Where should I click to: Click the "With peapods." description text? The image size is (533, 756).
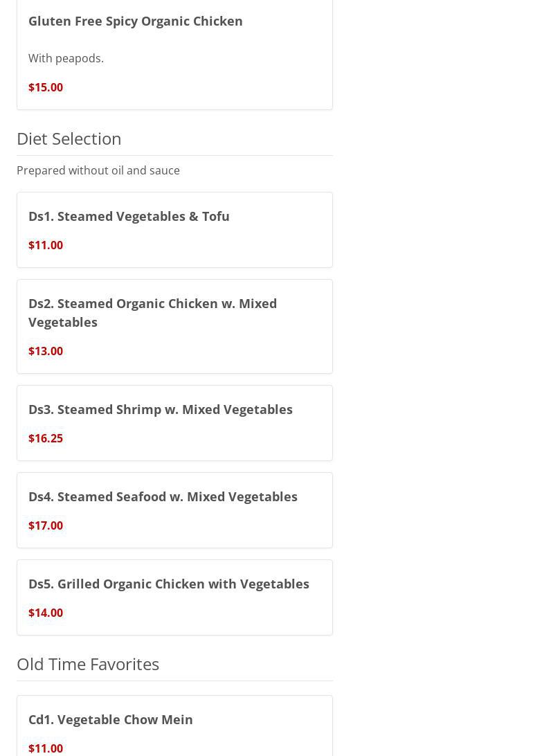[x=66, y=58]
